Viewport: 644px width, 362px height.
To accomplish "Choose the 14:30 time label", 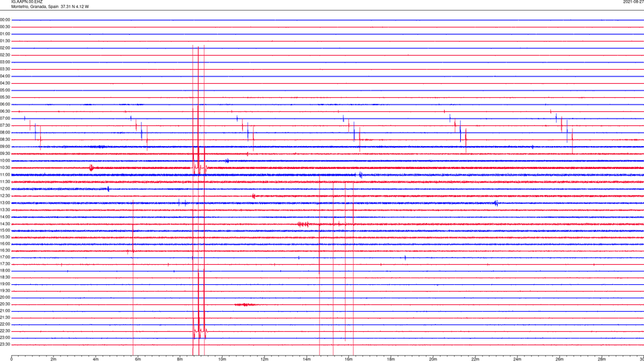I will point(5,224).
